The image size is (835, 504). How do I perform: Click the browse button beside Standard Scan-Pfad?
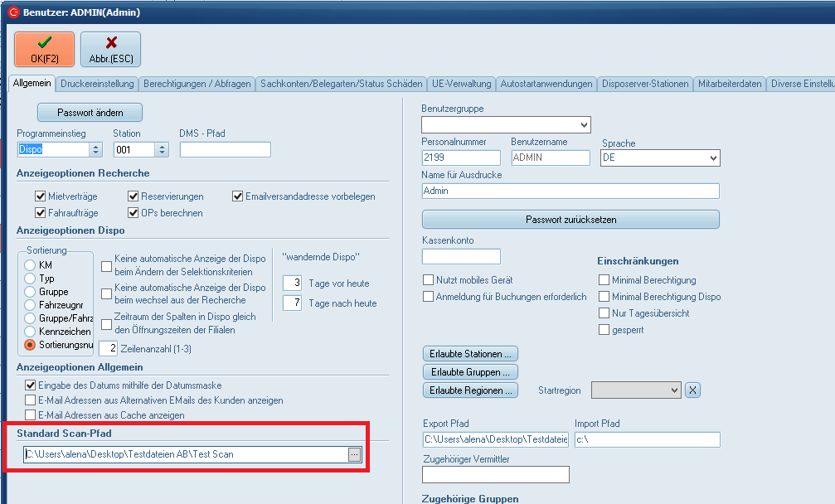(x=355, y=454)
